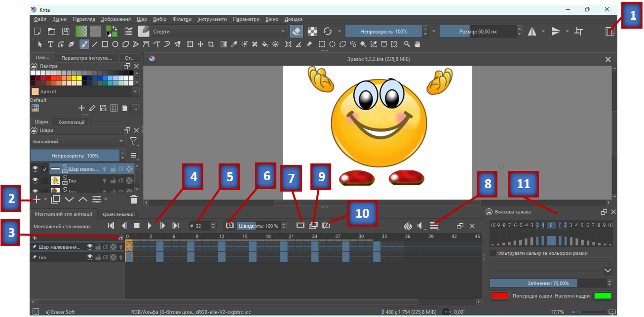Toggle visibility of Тло track in timeline
This screenshot has height=317, width=644.
coord(90,257)
